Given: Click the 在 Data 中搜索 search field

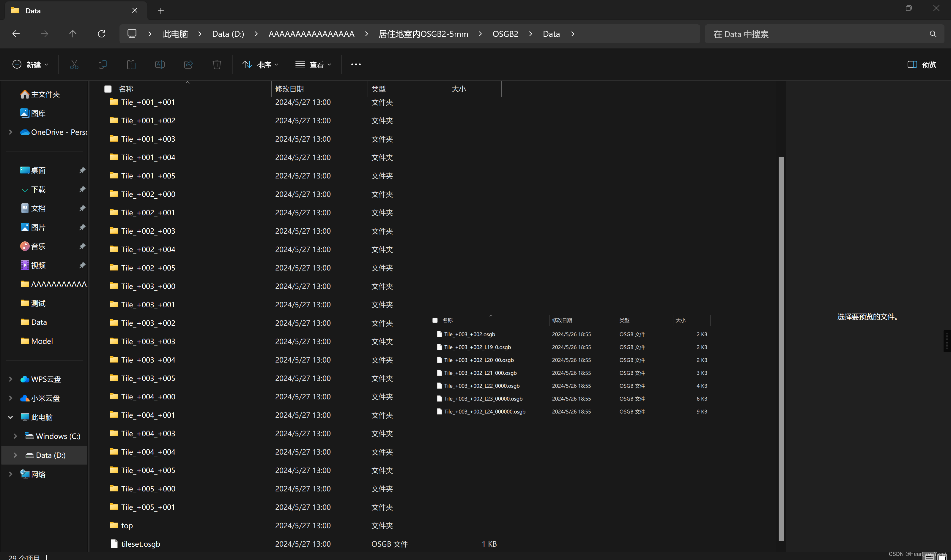Looking at the screenshot, I should coord(793,34).
